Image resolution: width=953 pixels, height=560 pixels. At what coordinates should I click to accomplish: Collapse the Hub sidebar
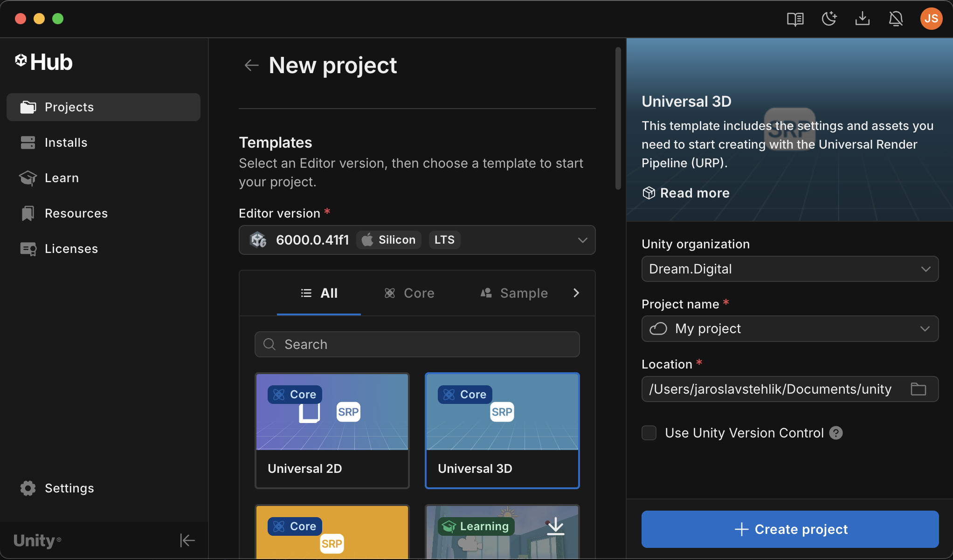pyautogui.click(x=187, y=540)
